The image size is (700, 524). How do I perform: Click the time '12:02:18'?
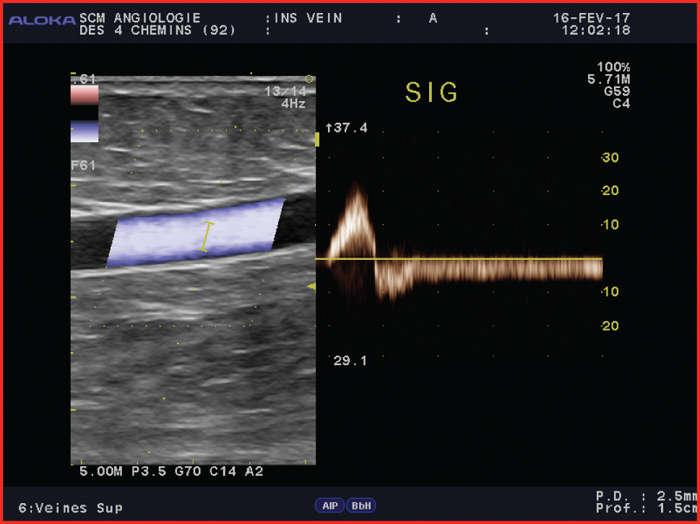596,30
